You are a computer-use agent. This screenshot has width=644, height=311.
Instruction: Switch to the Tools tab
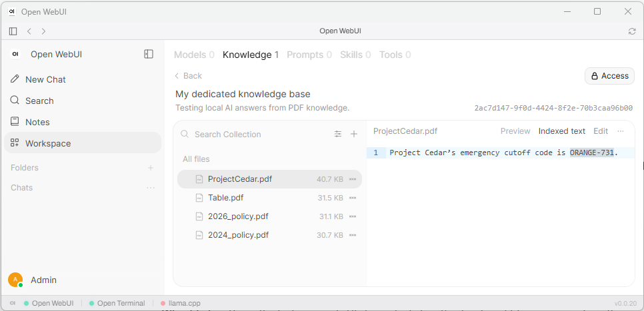[x=395, y=55]
